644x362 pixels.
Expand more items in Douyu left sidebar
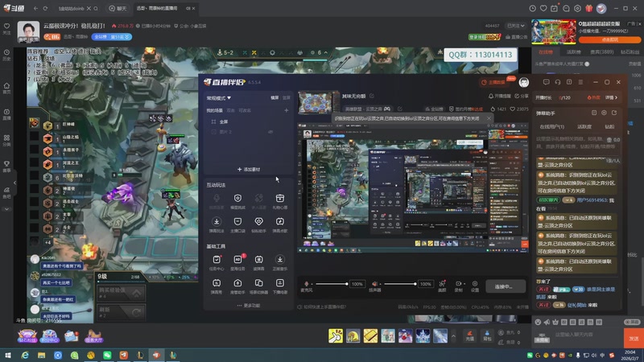[6, 209]
